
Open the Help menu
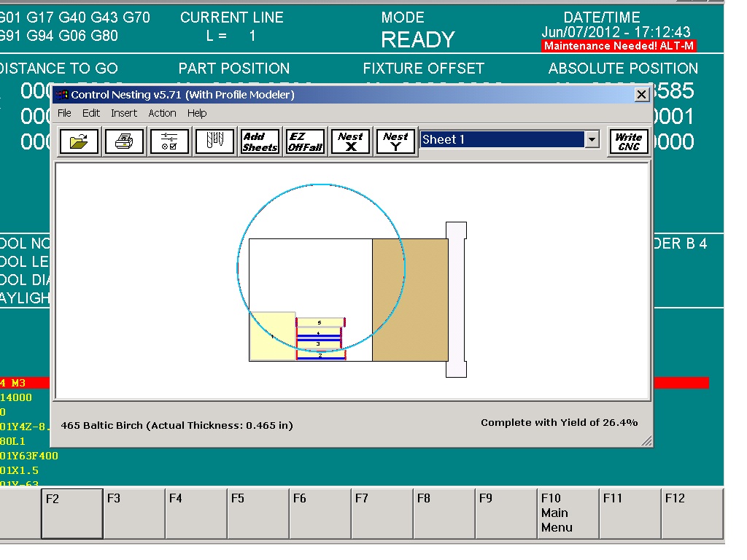tap(197, 113)
